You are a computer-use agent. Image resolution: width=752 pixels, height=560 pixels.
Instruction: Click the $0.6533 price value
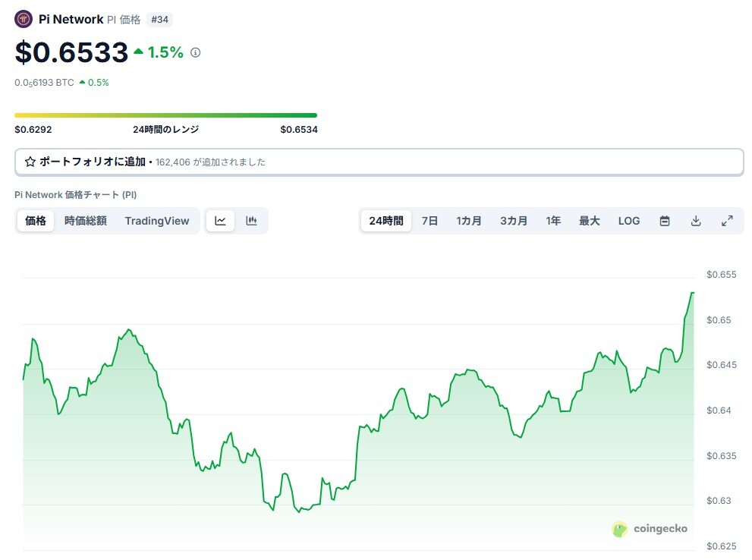click(x=71, y=52)
